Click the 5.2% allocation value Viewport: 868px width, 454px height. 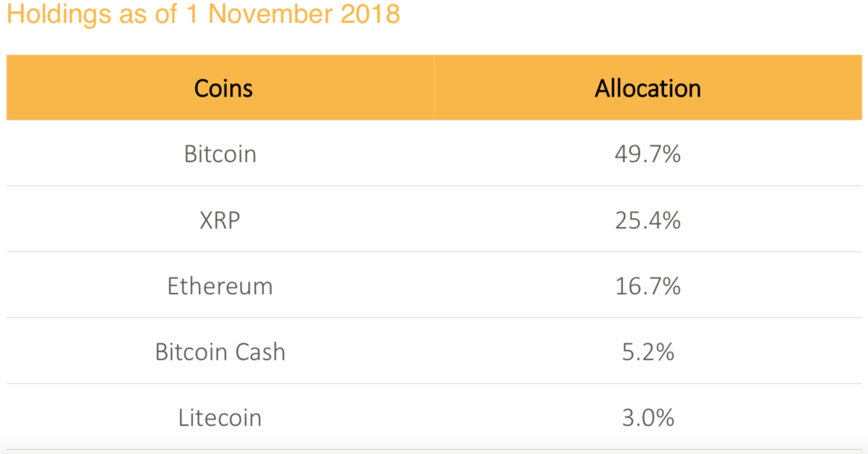point(648,351)
